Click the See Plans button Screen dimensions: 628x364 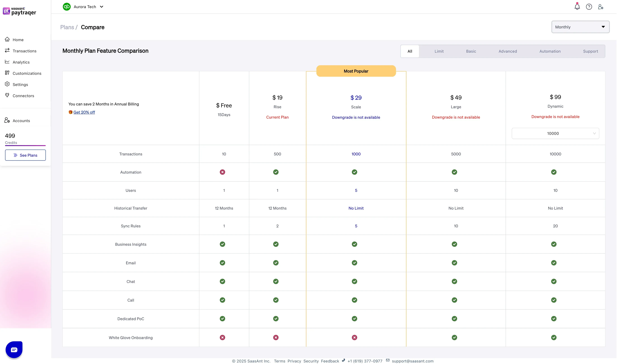[x=25, y=155]
